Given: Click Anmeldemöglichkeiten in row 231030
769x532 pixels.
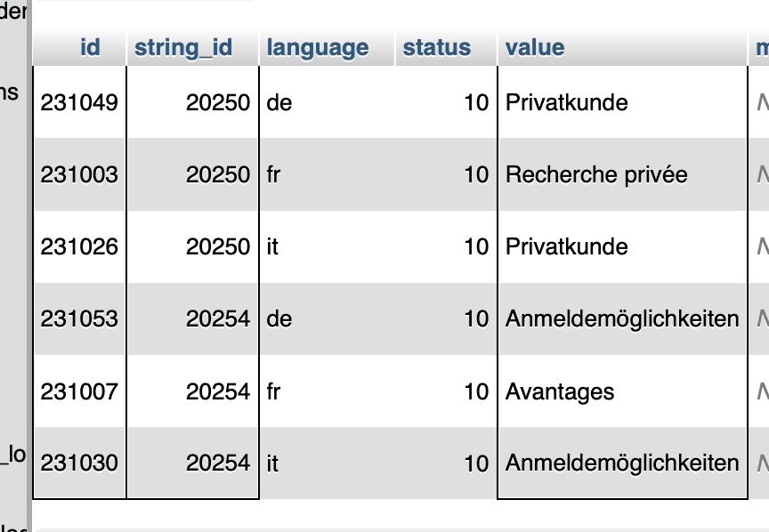Looking at the screenshot, I should click(622, 463).
